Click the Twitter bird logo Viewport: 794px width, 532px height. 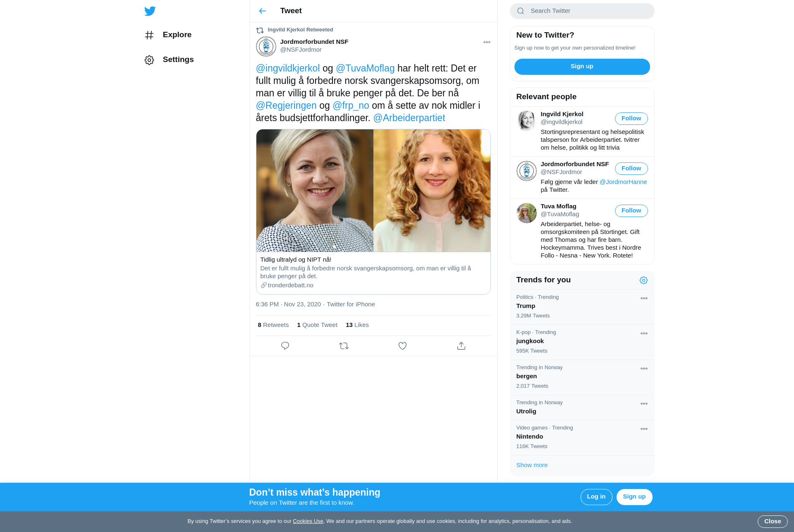150,11
